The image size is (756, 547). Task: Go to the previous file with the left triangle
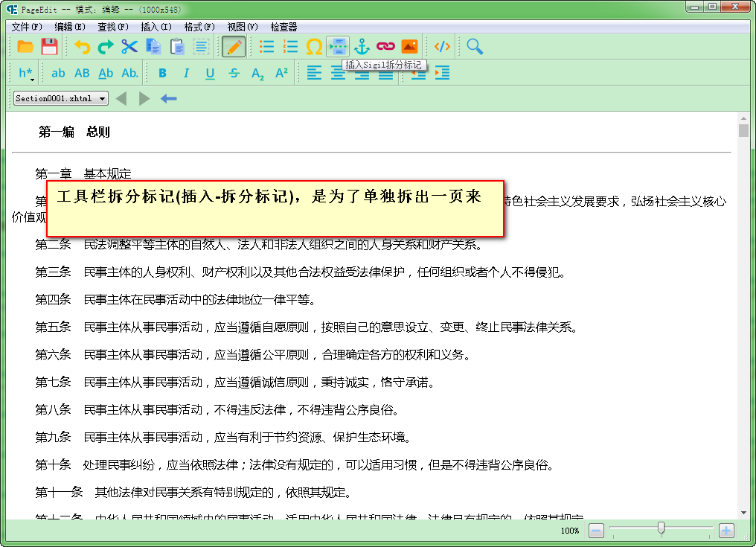(121, 98)
